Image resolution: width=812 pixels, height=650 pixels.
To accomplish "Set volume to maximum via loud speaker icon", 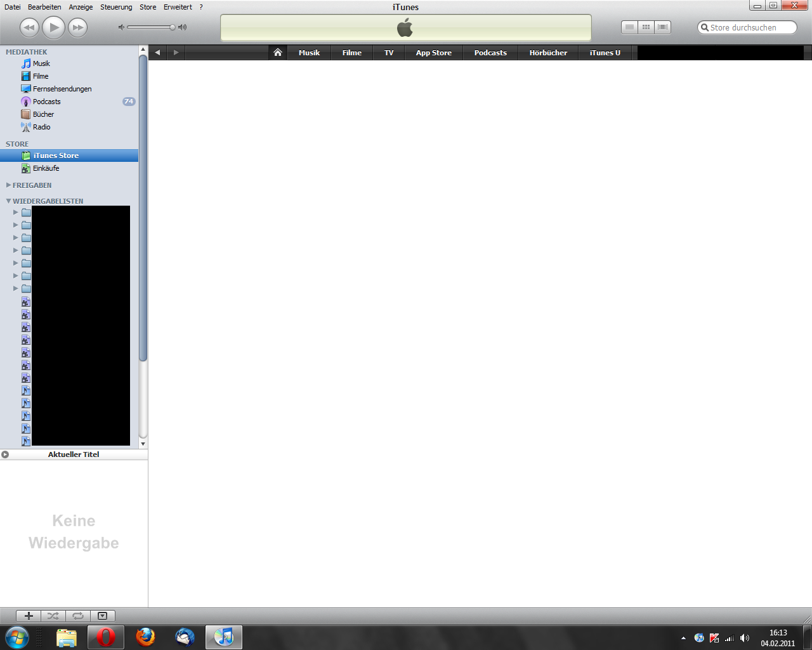I will coord(182,27).
